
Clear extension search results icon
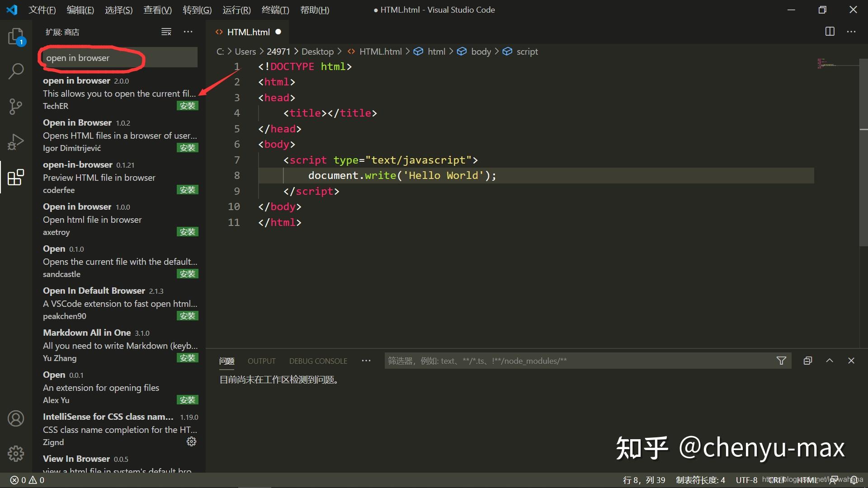point(166,32)
